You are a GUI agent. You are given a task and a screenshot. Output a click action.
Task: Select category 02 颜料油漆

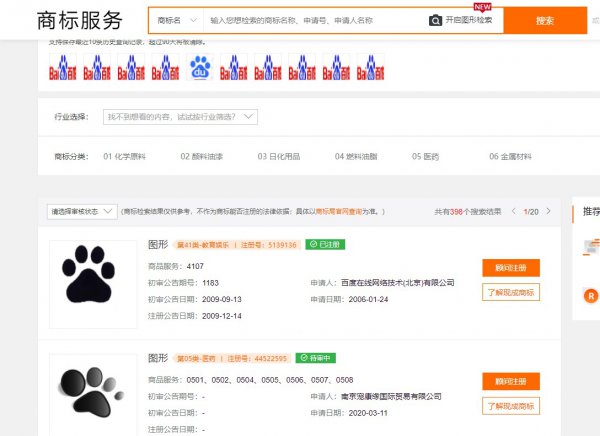202,156
